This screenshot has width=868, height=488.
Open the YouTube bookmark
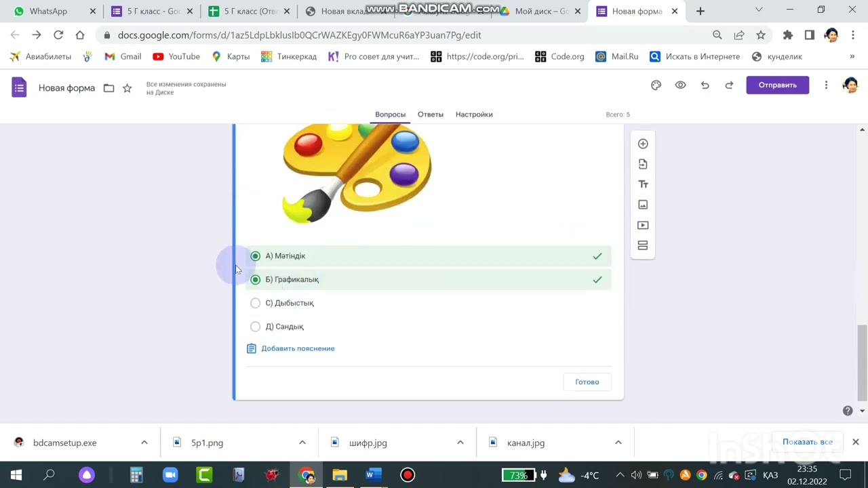[x=176, y=57]
